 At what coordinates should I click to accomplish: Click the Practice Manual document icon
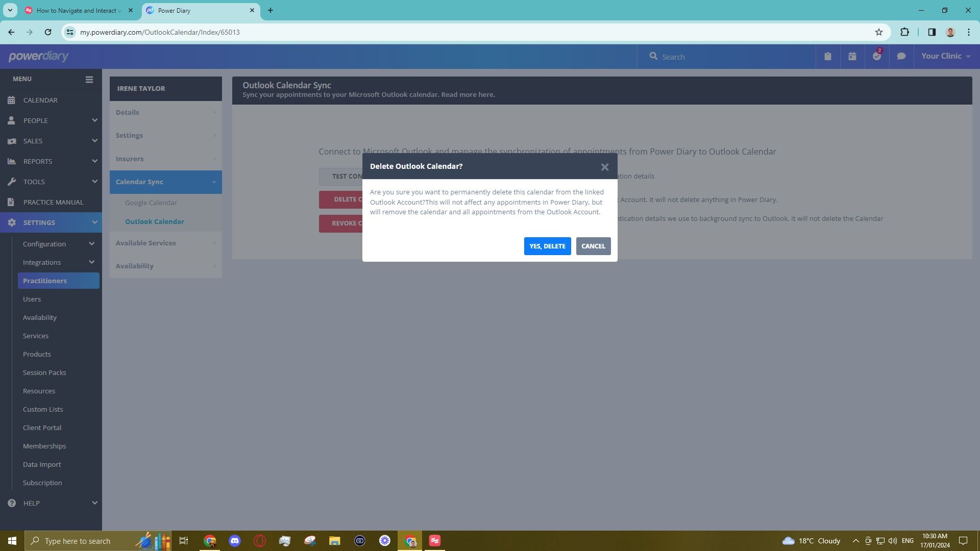click(11, 202)
